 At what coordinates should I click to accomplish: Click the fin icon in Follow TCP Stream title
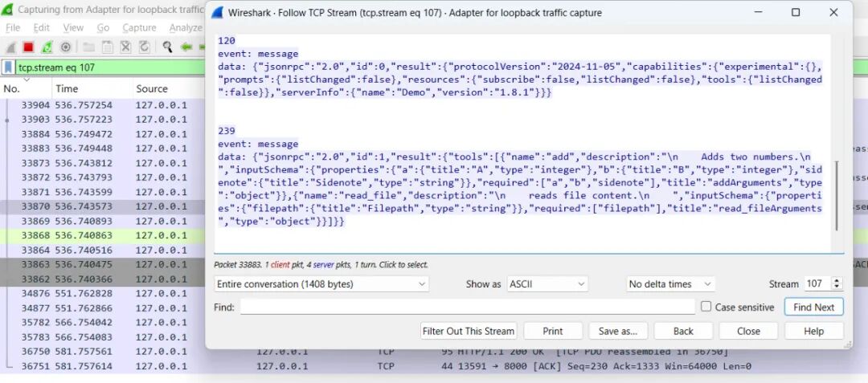tap(217, 13)
